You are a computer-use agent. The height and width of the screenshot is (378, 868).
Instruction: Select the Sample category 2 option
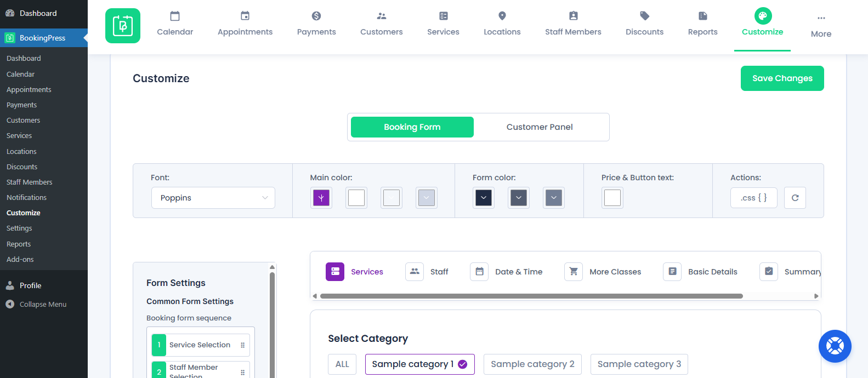pyautogui.click(x=532, y=364)
